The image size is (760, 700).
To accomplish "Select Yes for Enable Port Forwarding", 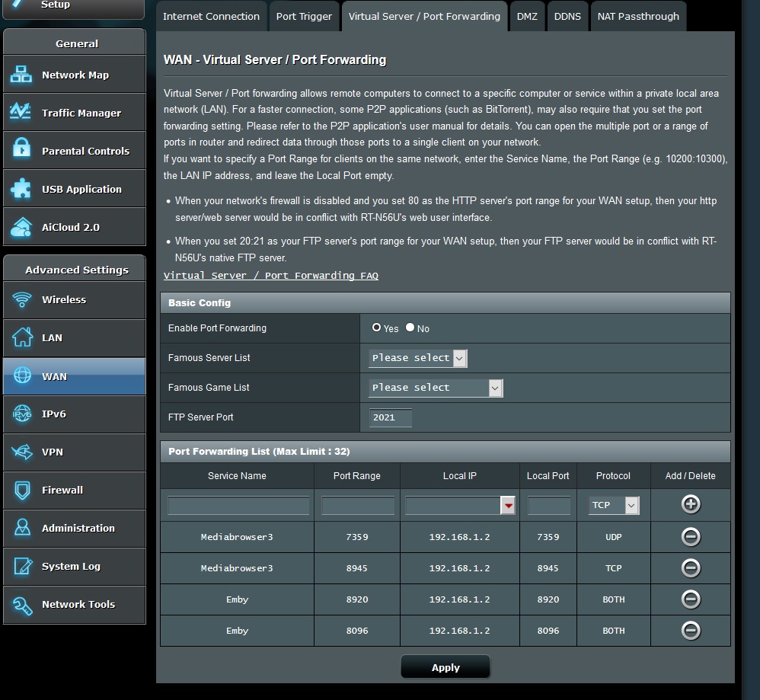I will tap(376, 328).
